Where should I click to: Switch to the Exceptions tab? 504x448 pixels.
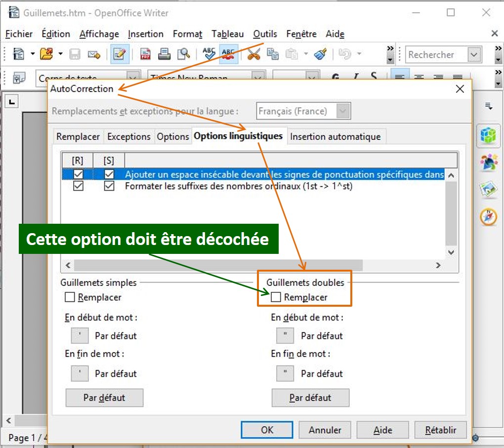coord(128,137)
